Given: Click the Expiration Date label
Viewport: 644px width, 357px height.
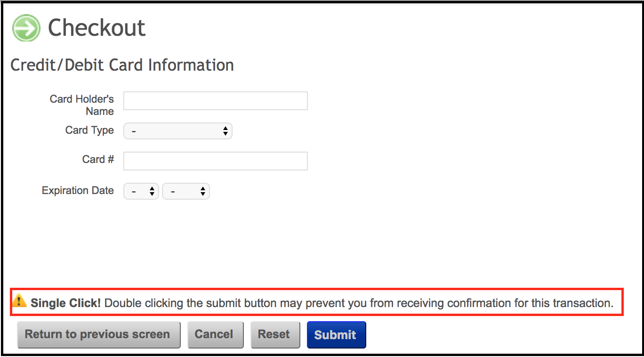Looking at the screenshot, I should [x=78, y=191].
